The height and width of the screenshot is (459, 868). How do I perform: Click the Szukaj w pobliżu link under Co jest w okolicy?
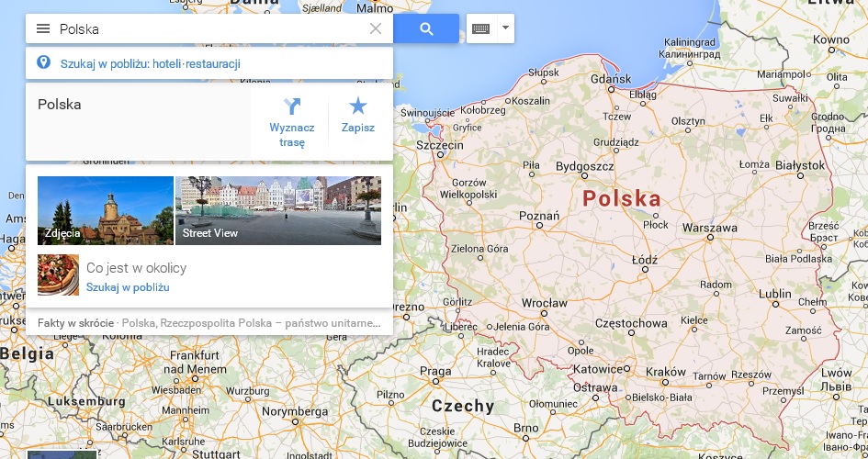click(128, 287)
